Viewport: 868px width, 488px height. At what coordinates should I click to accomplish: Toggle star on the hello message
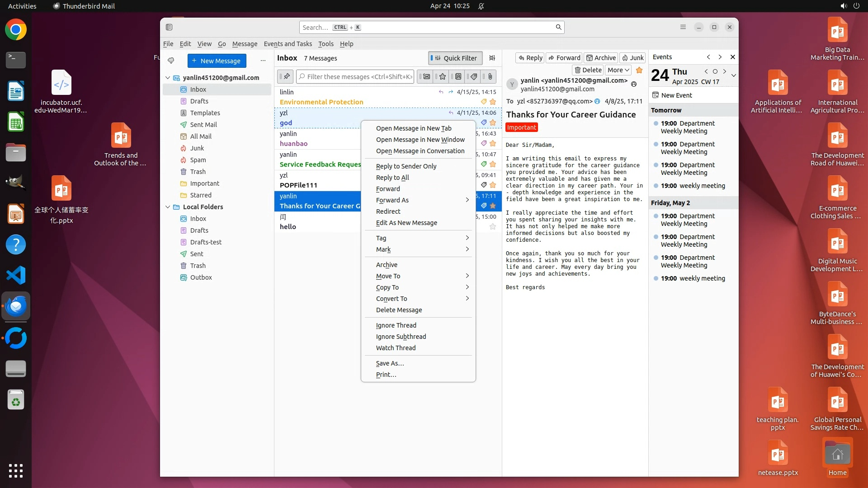click(493, 227)
